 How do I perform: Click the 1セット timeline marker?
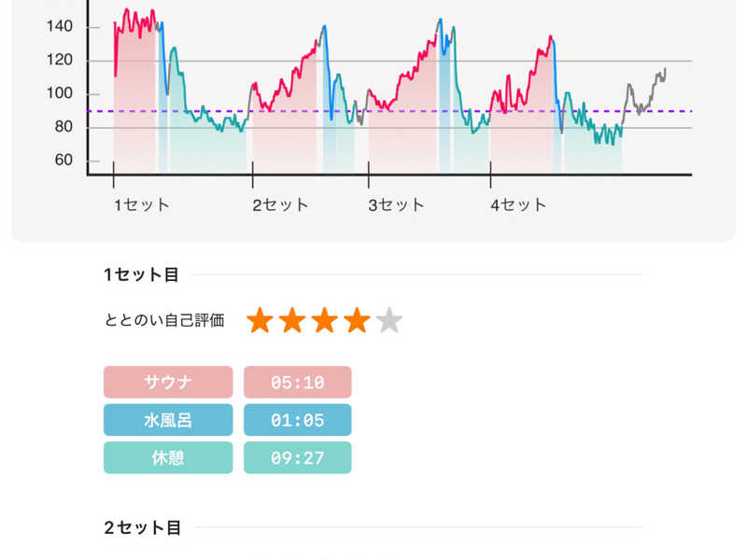(x=142, y=205)
